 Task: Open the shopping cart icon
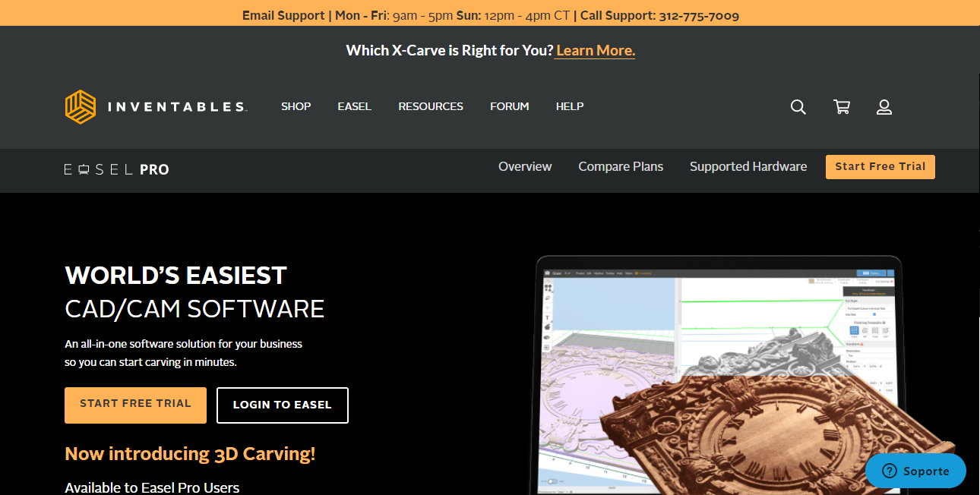(x=842, y=107)
